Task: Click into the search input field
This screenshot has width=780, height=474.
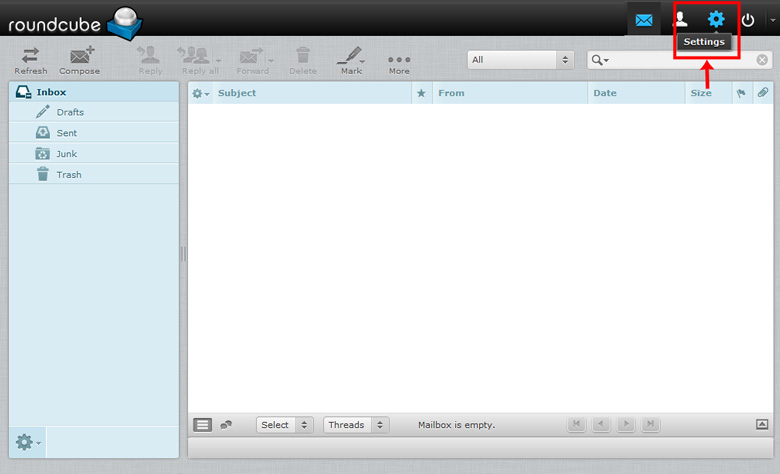Action: tap(680, 60)
